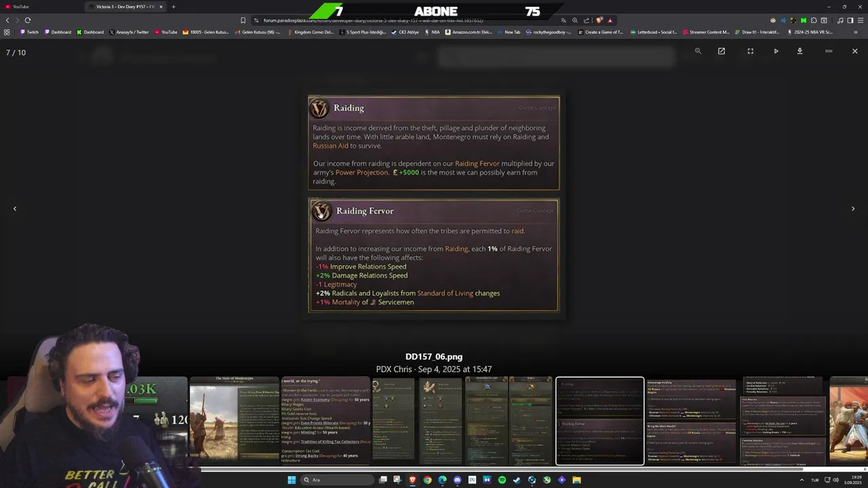The height and width of the screenshot is (488, 868).
Task: Click the Raiding Fervor link in Raiding tooltip
Action: point(477,163)
